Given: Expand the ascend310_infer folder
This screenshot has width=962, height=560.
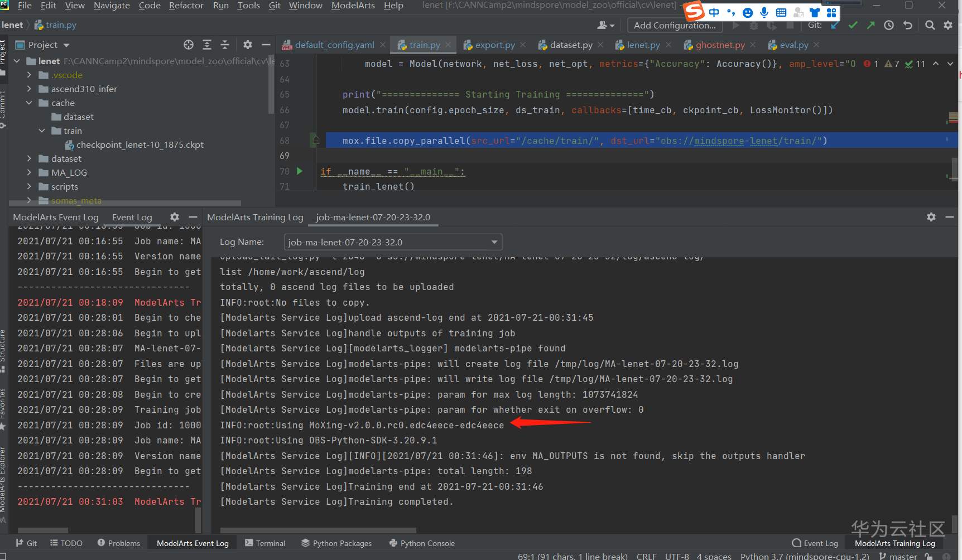Looking at the screenshot, I should (x=29, y=89).
